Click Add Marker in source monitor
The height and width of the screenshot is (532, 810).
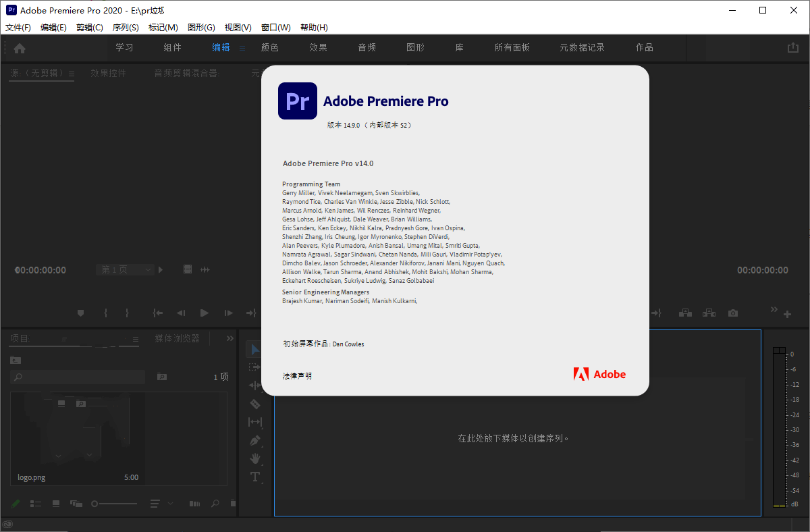coord(81,313)
